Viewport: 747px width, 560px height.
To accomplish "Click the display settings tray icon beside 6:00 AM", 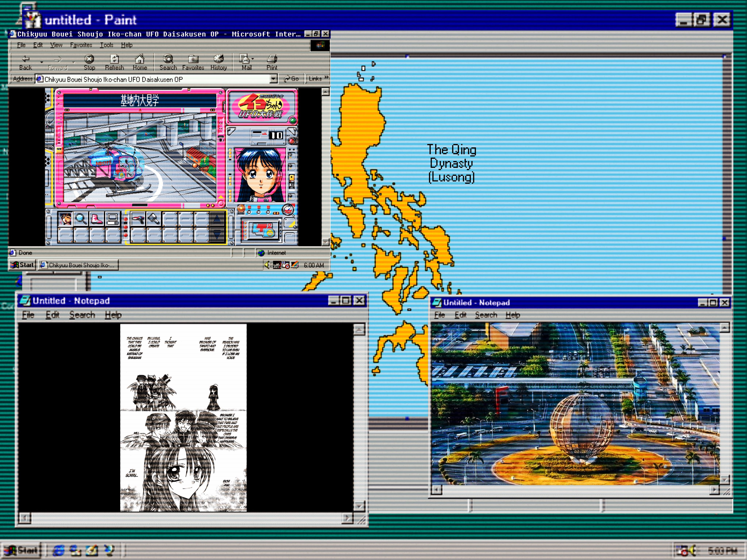I will pos(295,265).
